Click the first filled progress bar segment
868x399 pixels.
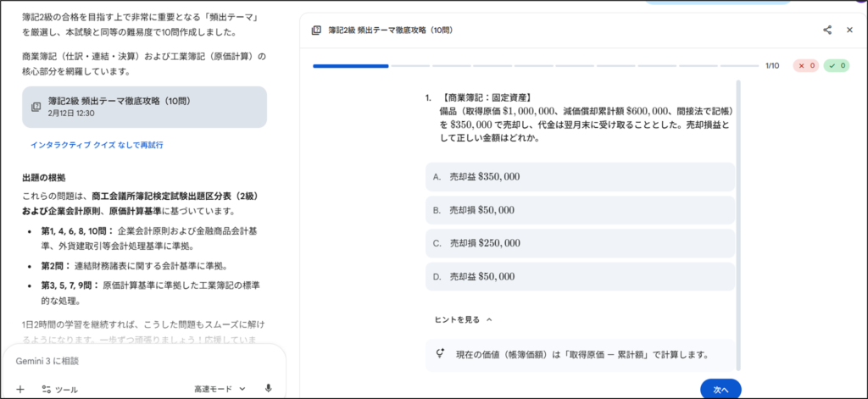[x=351, y=66]
